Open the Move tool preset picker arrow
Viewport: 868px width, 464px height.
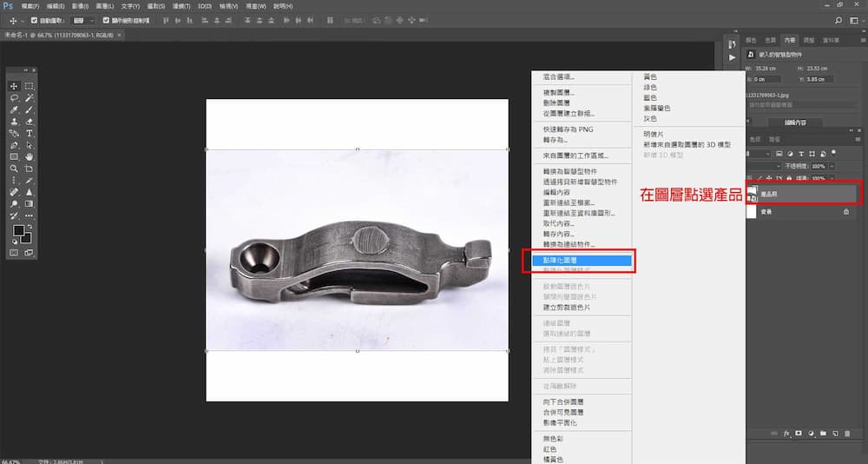tap(23, 21)
